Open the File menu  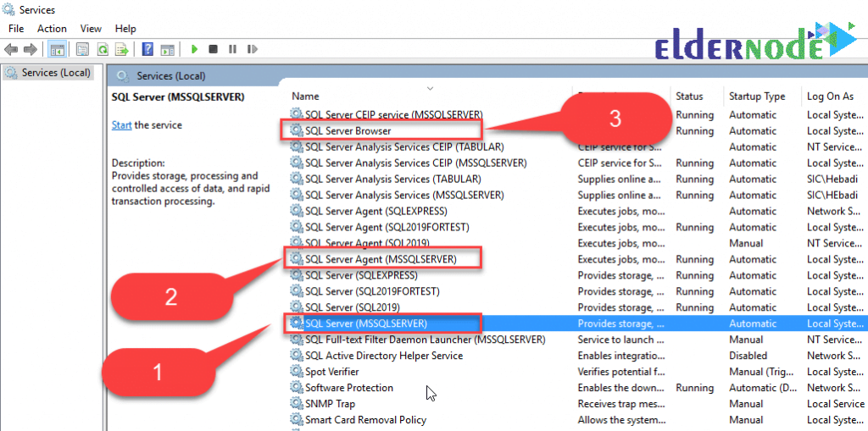tap(16, 28)
